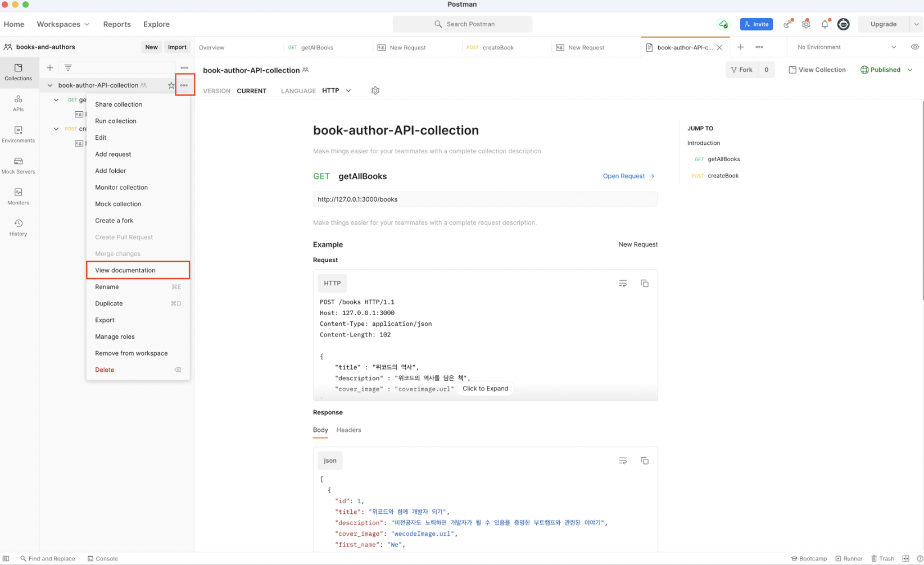This screenshot has height=565, width=924.
Task: Open the Monitors sidebar panel
Action: pos(19,197)
